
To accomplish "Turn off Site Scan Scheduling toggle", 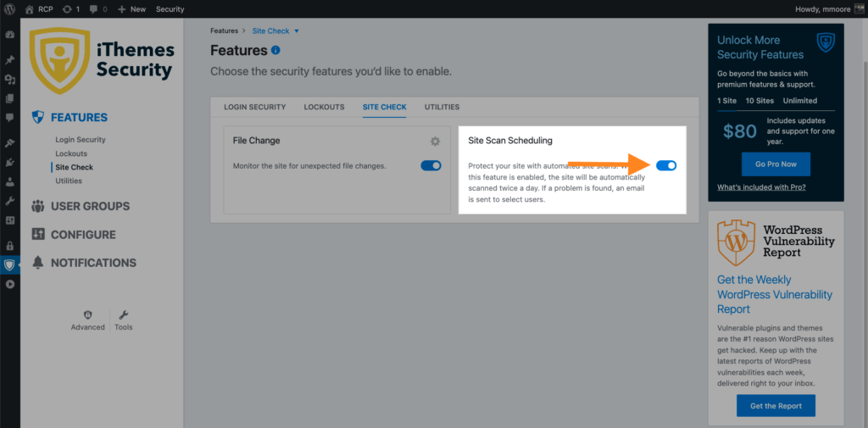I will click(x=666, y=165).
